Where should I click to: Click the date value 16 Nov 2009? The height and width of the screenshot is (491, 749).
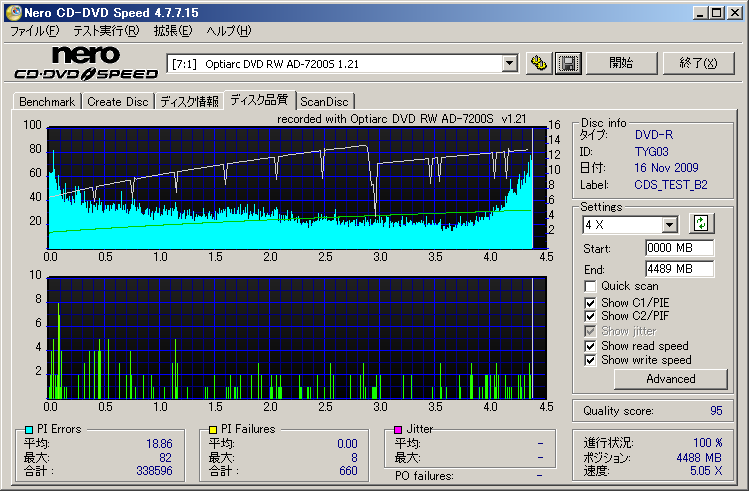[666, 168]
